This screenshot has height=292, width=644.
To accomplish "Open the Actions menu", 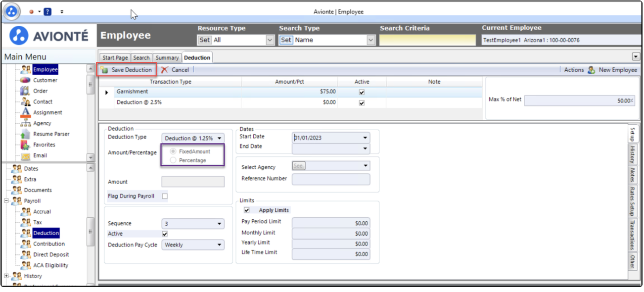I will pos(574,70).
